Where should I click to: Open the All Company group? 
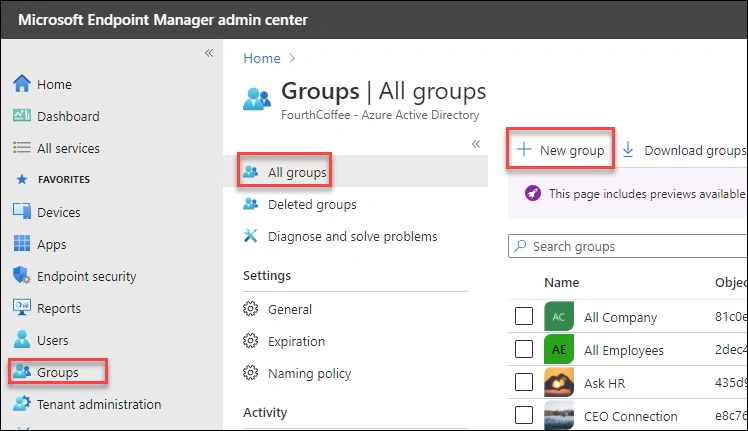620,317
